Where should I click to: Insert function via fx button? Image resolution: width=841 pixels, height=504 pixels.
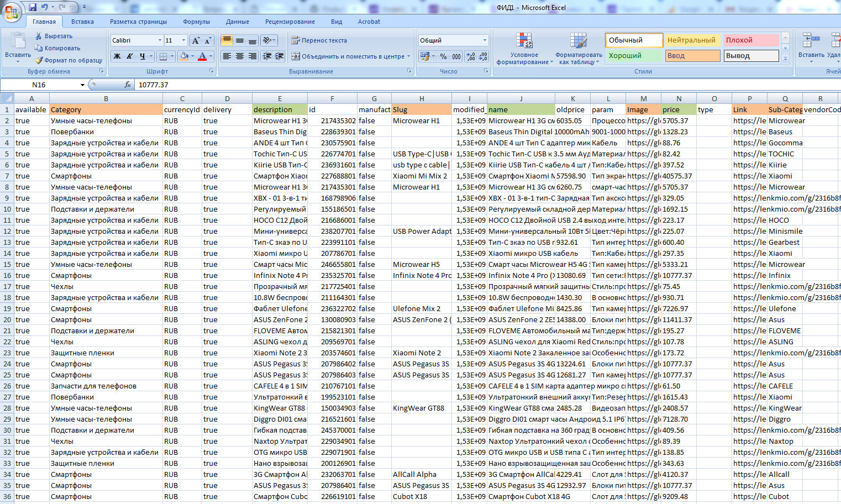(x=128, y=85)
